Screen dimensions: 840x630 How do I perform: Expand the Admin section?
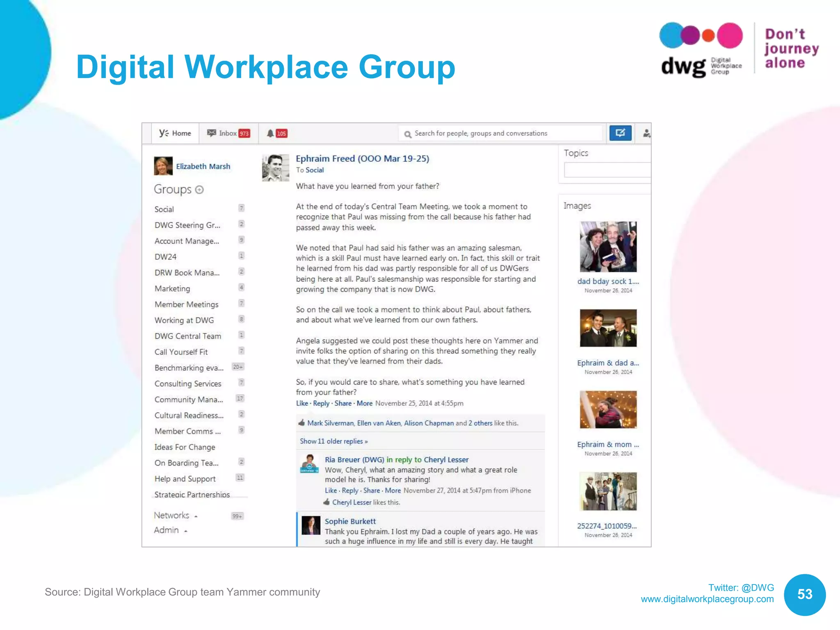click(x=170, y=530)
